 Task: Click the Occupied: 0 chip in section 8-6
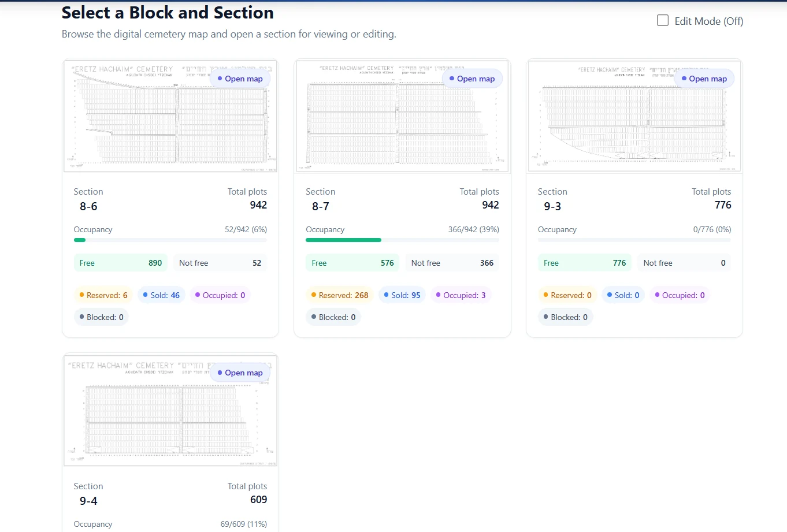pos(220,295)
